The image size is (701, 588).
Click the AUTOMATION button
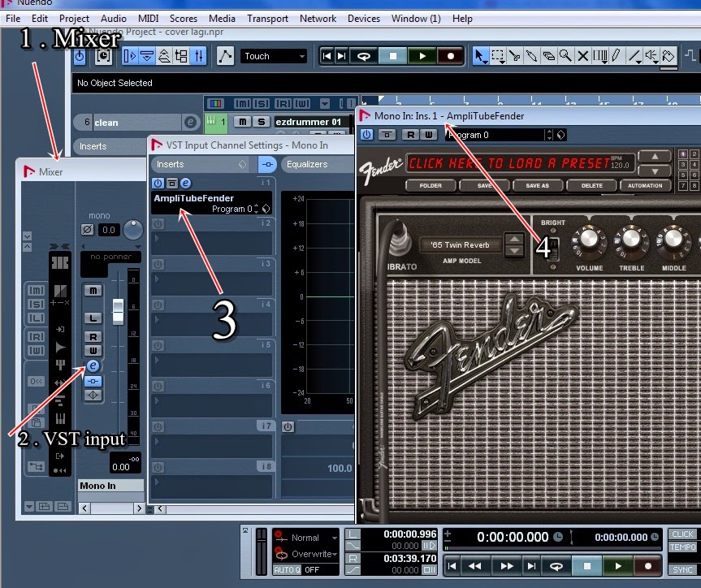click(x=645, y=185)
